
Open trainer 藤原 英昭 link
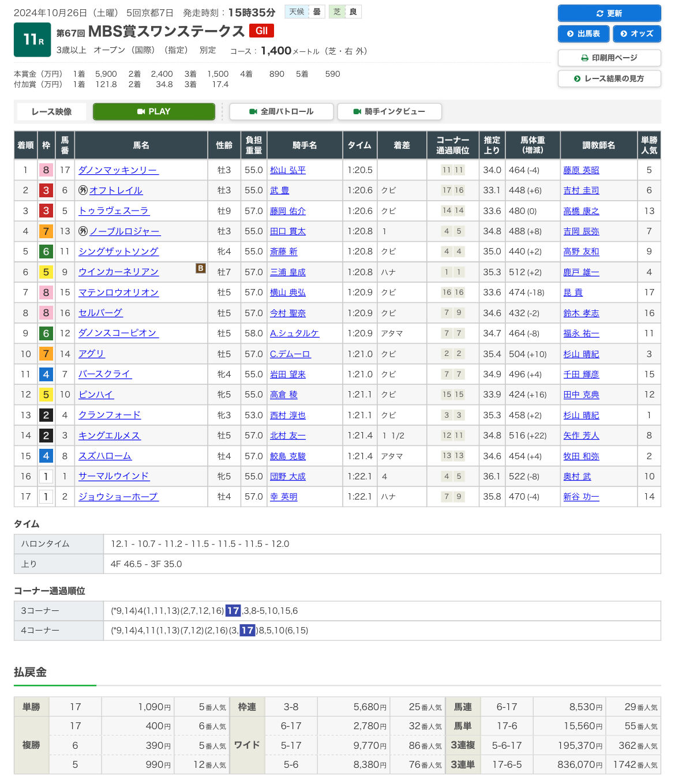(582, 170)
